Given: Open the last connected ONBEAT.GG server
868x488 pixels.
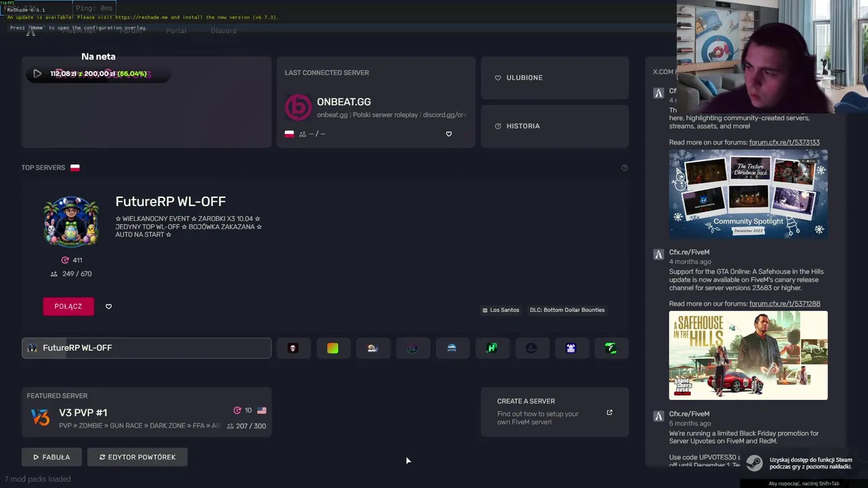Looking at the screenshot, I should tap(376, 102).
